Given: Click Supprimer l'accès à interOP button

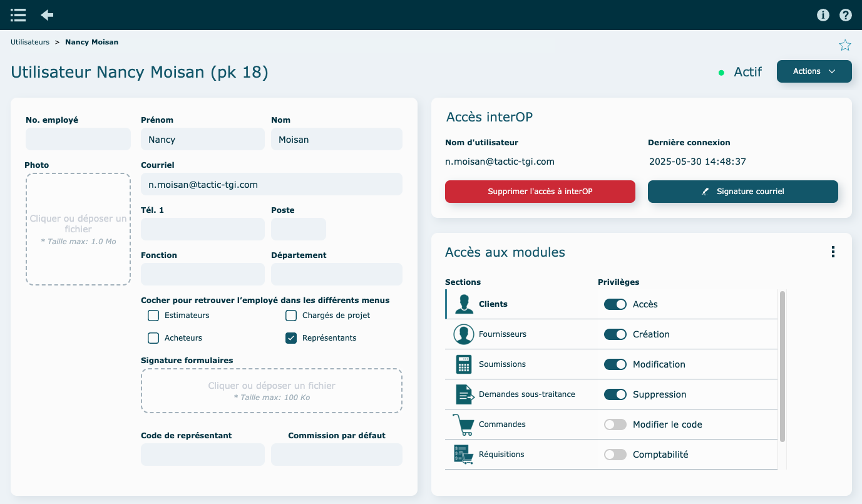Looking at the screenshot, I should 540,192.
